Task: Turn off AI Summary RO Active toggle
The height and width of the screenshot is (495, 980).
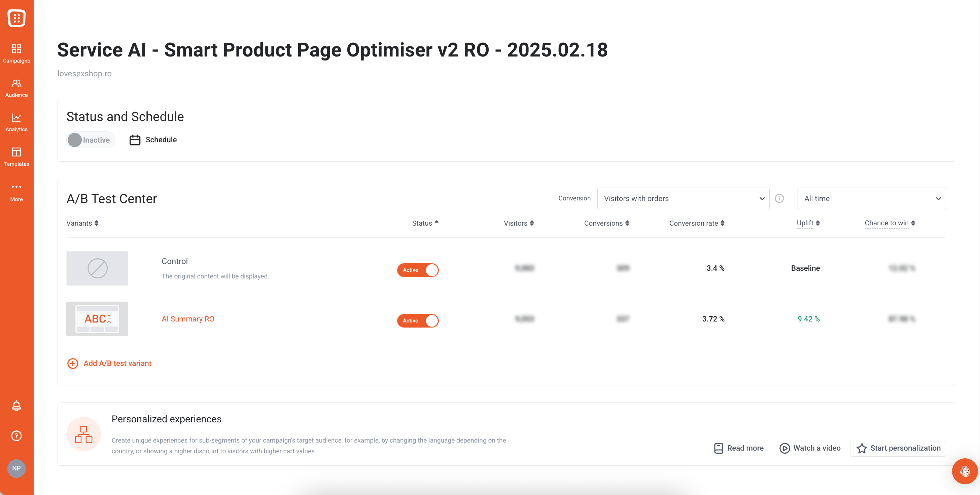Action: tap(417, 320)
